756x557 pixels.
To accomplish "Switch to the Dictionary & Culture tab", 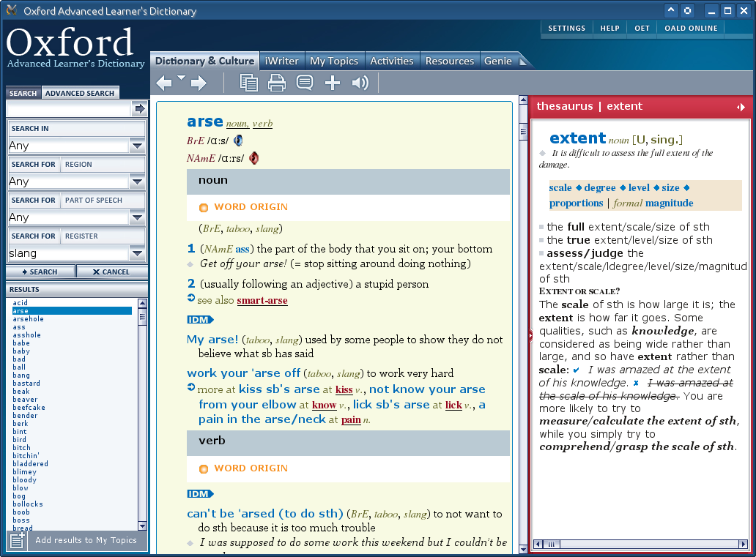I will (x=204, y=61).
